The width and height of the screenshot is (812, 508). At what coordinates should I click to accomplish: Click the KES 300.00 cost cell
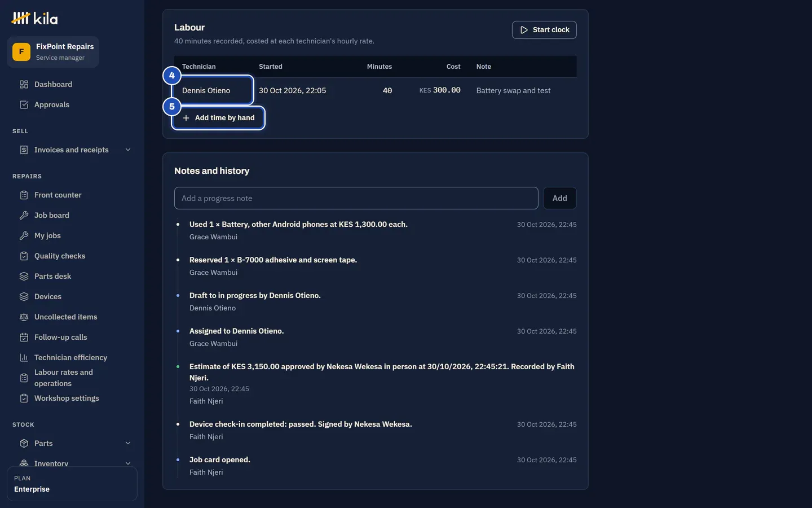pos(440,90)
